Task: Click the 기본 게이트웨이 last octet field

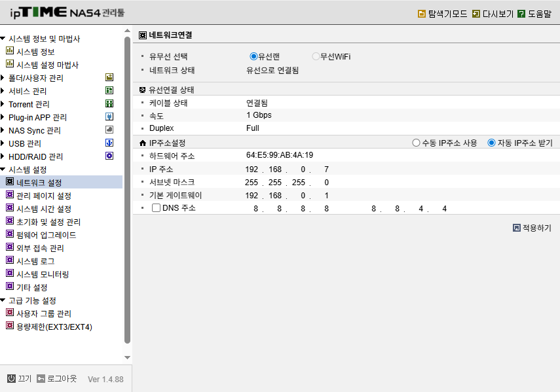Action: [326, 196]
